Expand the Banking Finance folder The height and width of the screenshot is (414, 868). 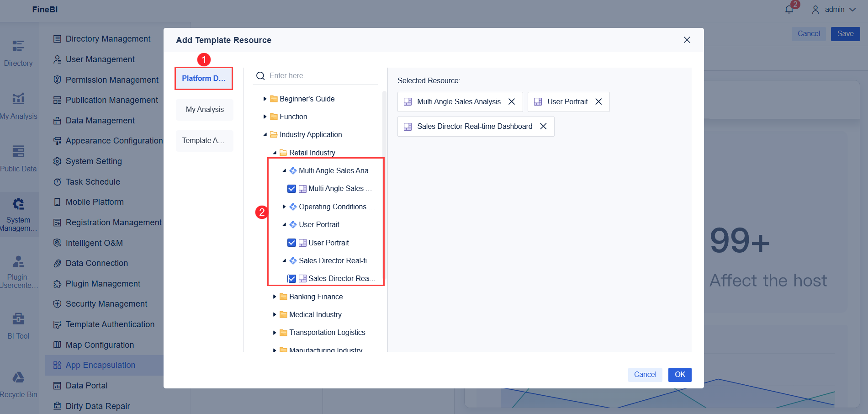(275, 297)
